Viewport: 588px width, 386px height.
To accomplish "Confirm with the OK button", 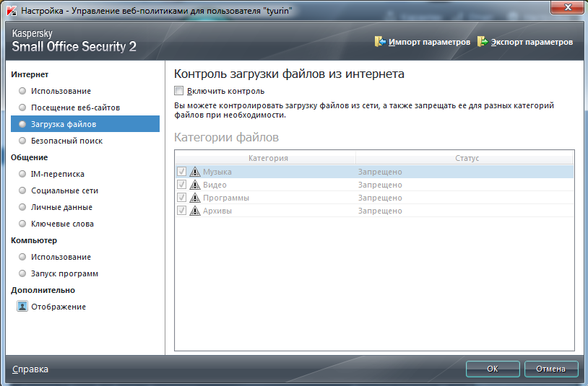I will tap(493, 369).
